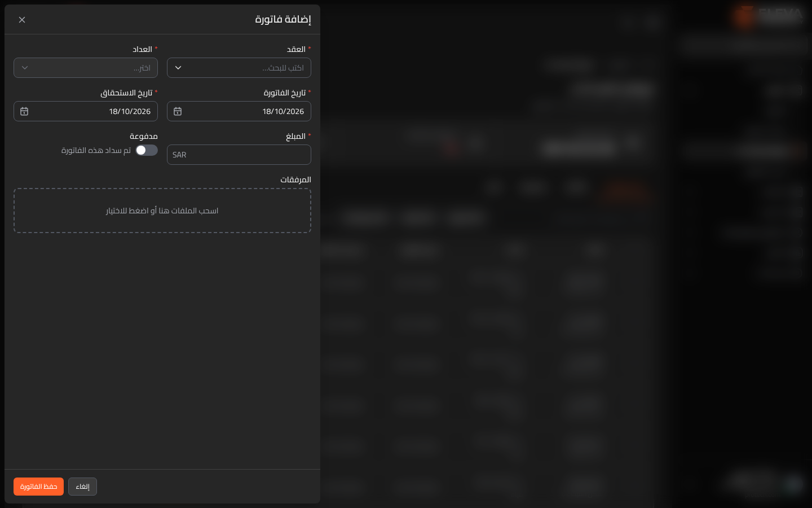Click the attachments drop zone 'اسحب الملفات هنا'
812x508 pixels.
[162, 211]
